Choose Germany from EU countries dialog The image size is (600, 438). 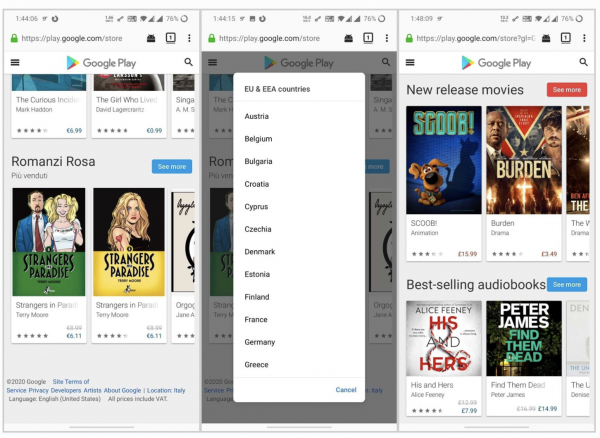coord(299,342)
